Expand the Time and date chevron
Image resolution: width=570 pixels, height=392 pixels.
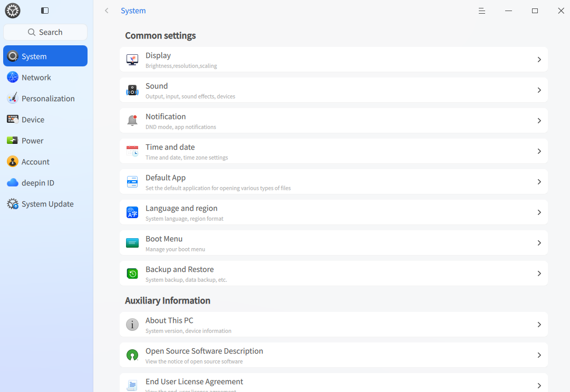[539, 151]
